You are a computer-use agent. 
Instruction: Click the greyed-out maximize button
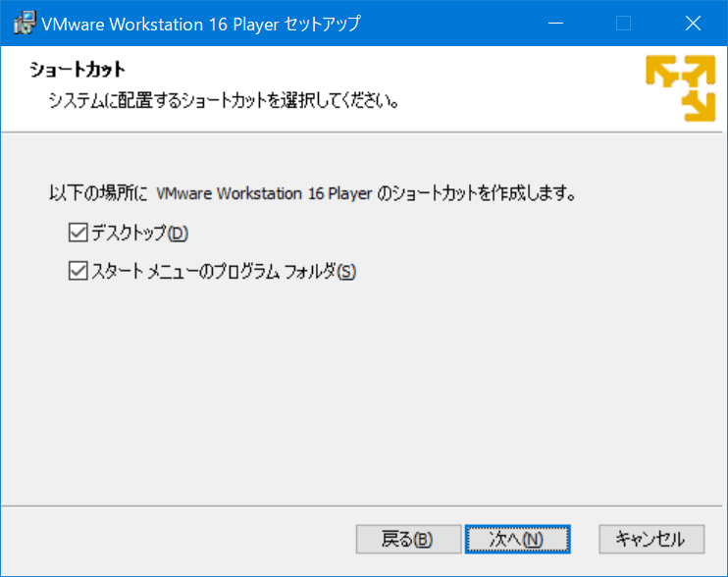(623, 24)
